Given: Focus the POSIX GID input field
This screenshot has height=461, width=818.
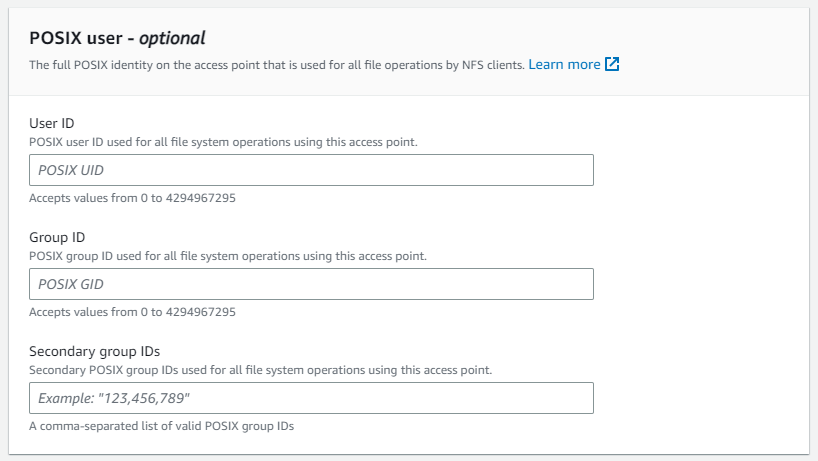Looking at the screenshot, I should click(311, 284).
